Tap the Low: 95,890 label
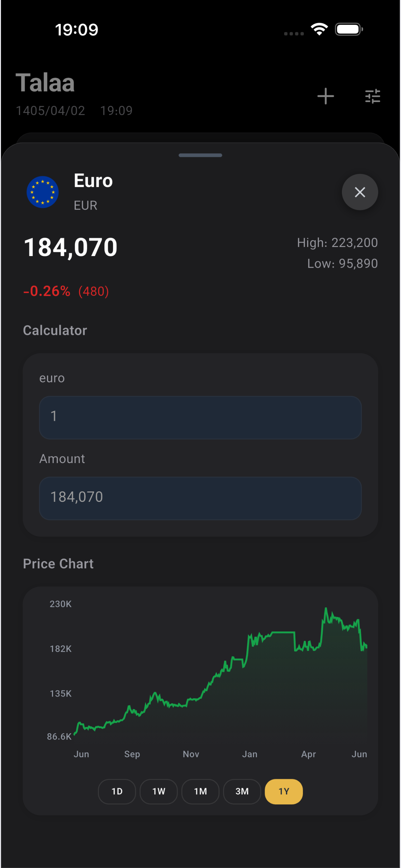Viewport: 401px width, 868px height. (342, 263)
